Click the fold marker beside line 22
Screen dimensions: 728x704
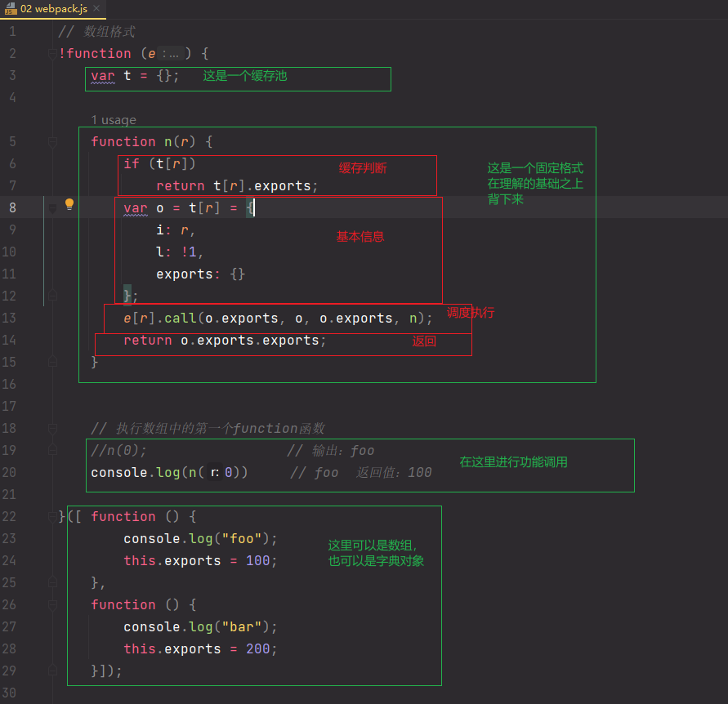[51, 516]
